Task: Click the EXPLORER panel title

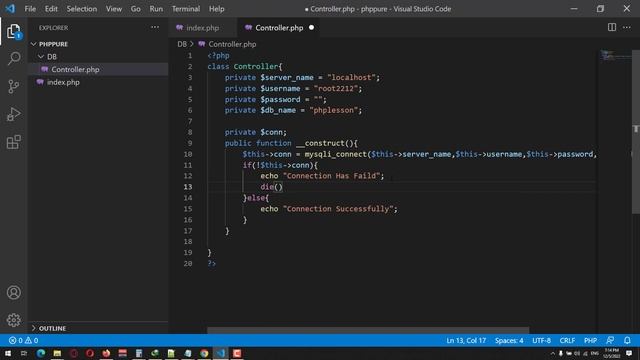Action: pos(53,28)
